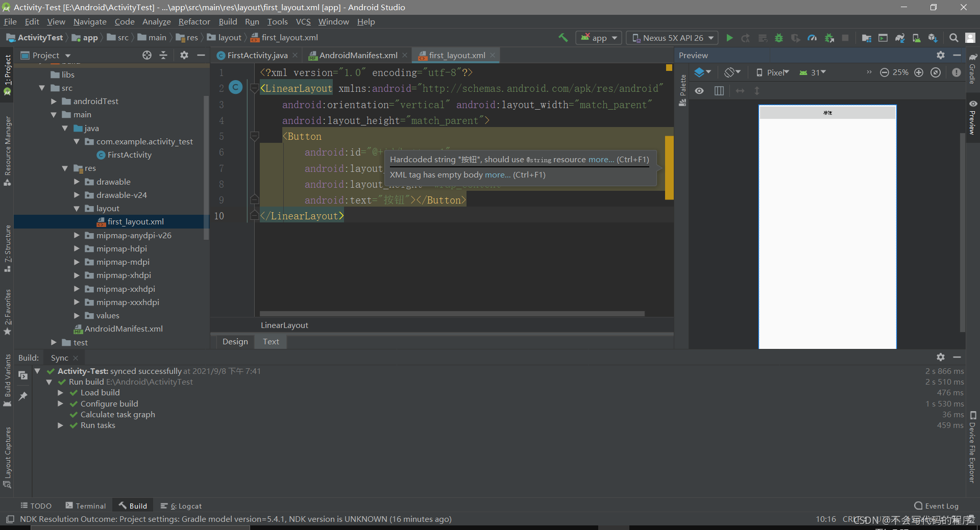Open the Build menu

228,21
